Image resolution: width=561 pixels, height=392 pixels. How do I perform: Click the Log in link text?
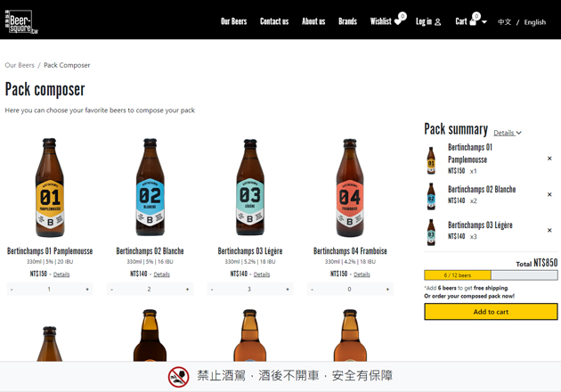tap(424, 21)
